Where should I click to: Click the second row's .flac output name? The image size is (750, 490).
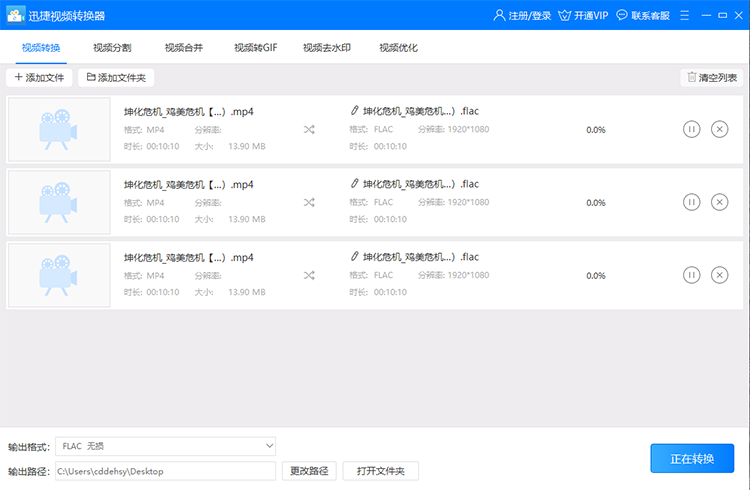421,184
